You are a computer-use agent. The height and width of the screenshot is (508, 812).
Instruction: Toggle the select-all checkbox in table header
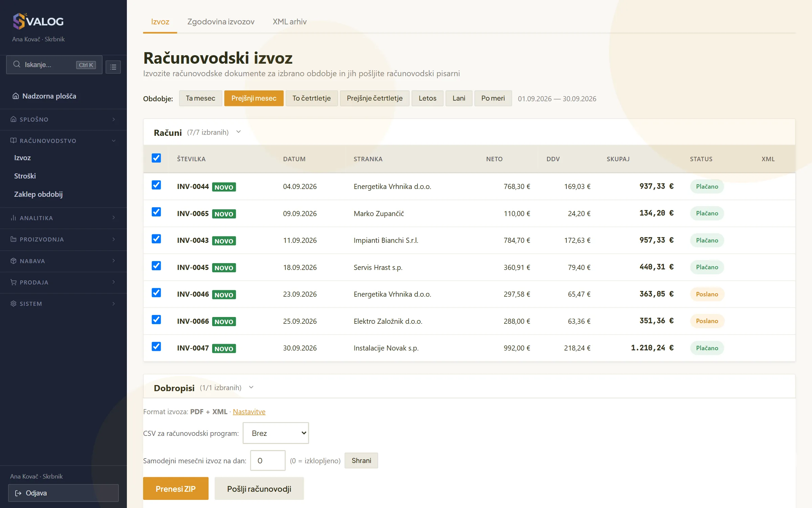156,158
